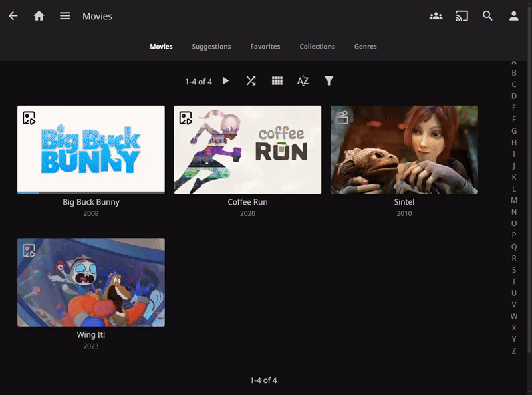
Task: Jump to letter O in alphabet picker
Action: [x=514, y=223]
